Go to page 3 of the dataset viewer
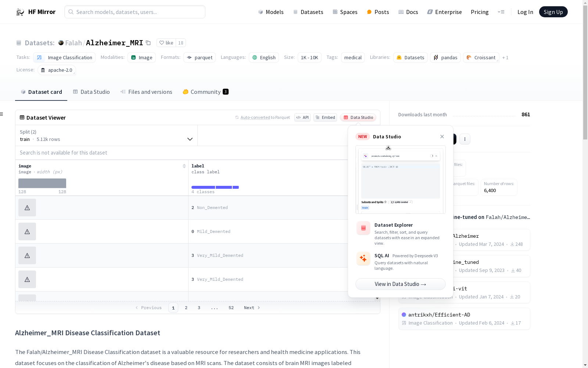This screenshot has width=588, height=368. (199, 308)
